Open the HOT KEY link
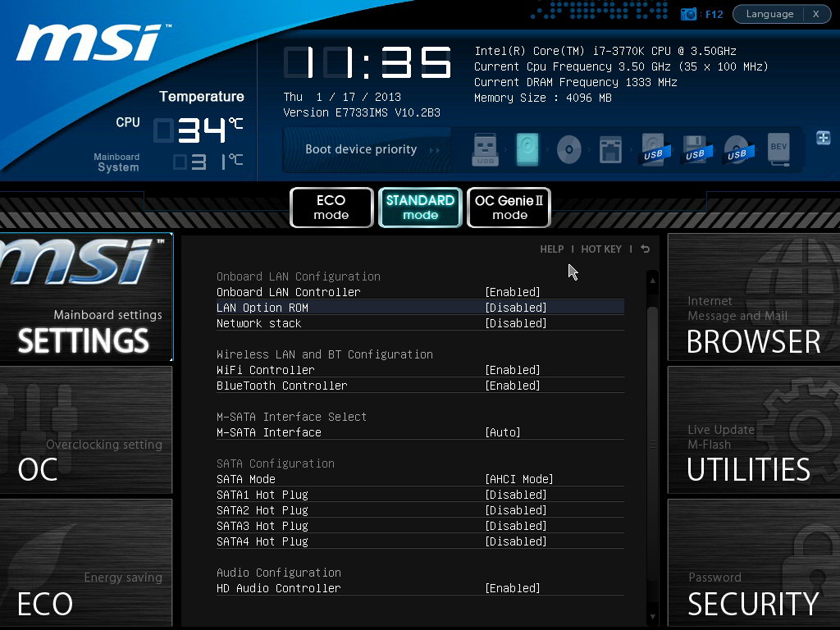Screen dimensions: 840x630 click(601, 249)
